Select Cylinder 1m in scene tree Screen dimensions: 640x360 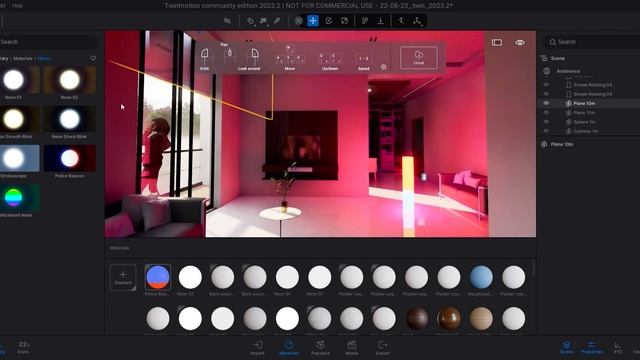tap(586, 131)
